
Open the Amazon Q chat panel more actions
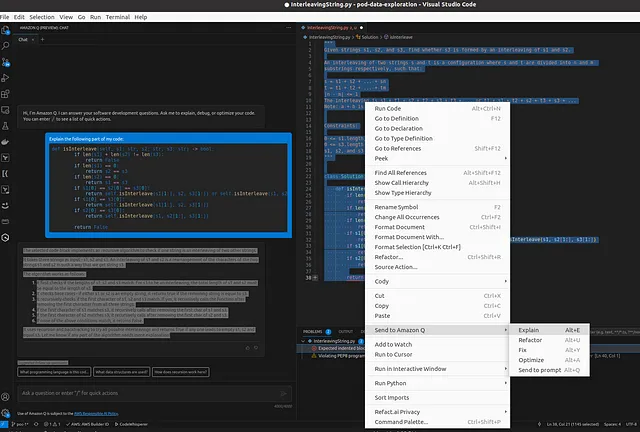pyautogui.click(x=289, y=28)
